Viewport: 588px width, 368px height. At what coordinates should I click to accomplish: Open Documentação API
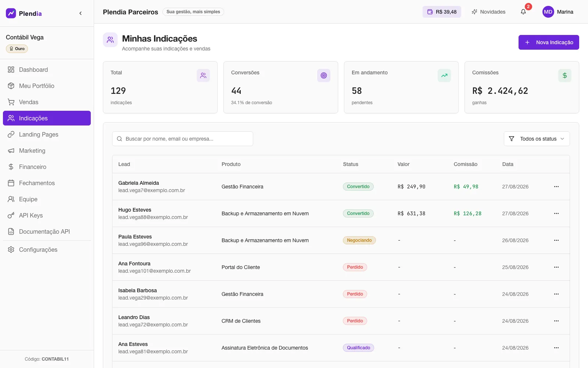[x=47, y=231]
